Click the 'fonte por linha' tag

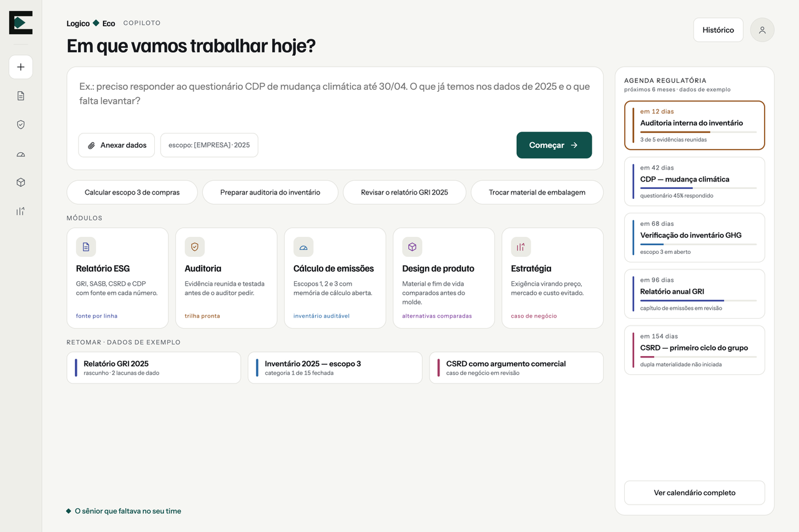pos(97,316)
